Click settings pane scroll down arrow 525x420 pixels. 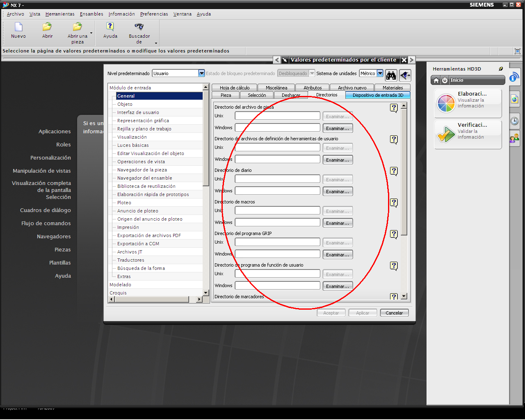[404, 296]
